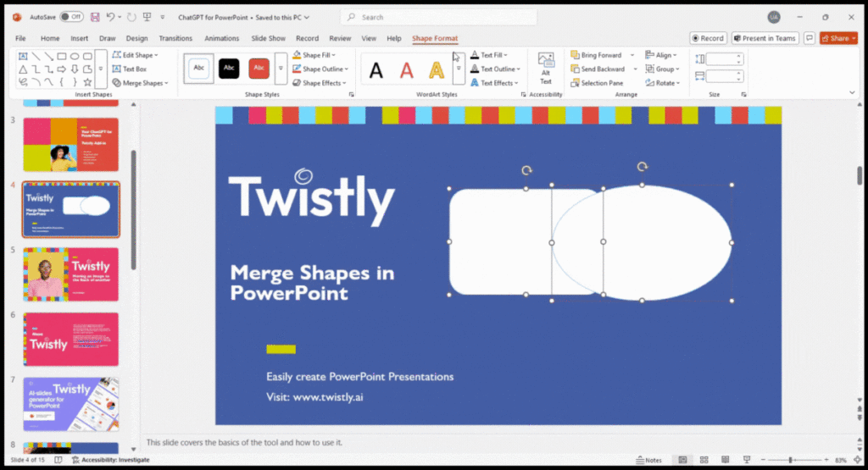Apply the red Abc shape style
The width and height of the screenshot is (868, 470).
coord(259,68)
